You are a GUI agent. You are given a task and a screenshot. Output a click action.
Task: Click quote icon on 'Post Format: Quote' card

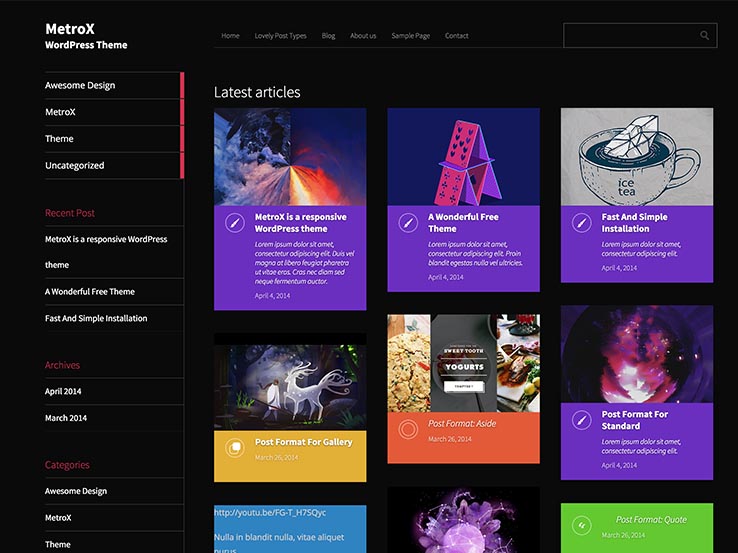(581, 525)
